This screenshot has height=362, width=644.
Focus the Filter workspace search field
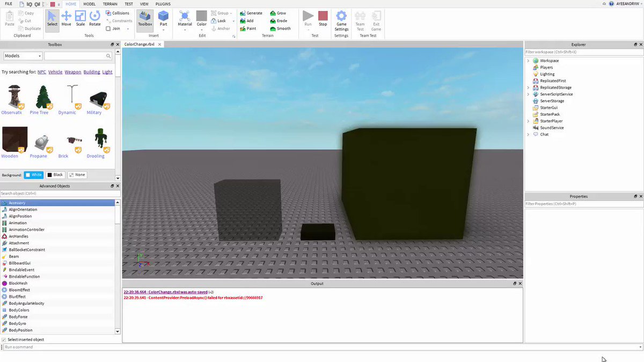tap(583, 52)
